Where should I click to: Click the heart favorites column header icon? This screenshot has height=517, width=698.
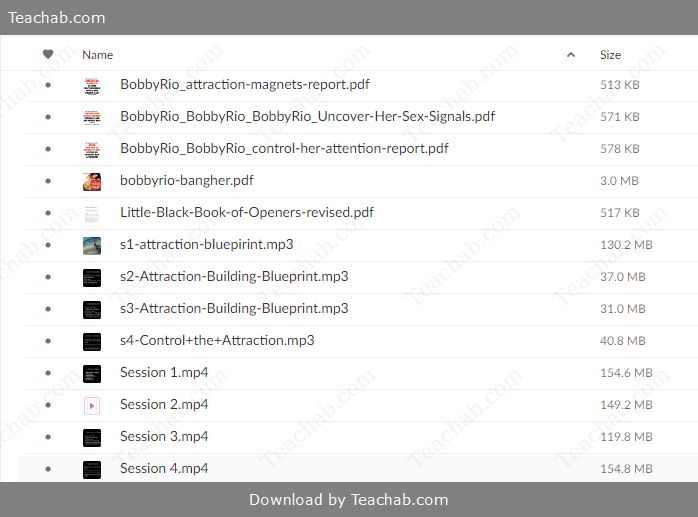point(48,54)
